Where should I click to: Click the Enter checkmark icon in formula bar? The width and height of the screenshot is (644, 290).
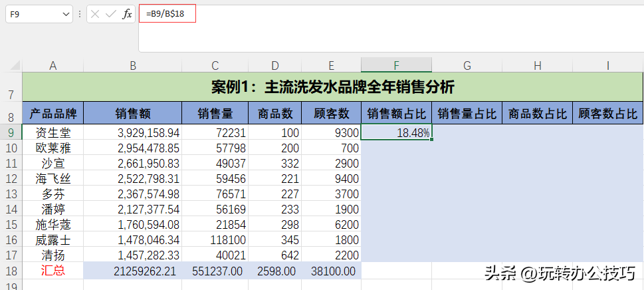click(111, 15)
